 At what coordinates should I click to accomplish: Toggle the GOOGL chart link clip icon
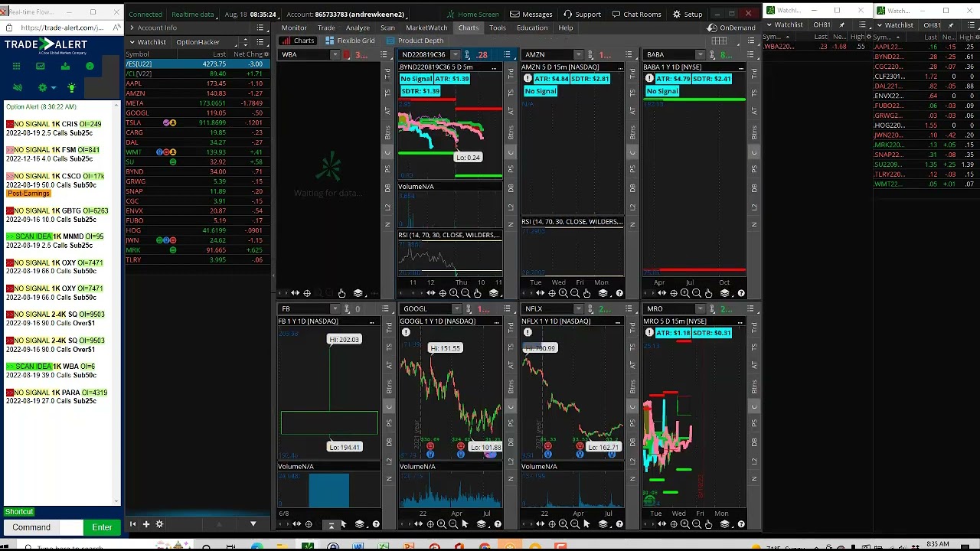(469, 309)
